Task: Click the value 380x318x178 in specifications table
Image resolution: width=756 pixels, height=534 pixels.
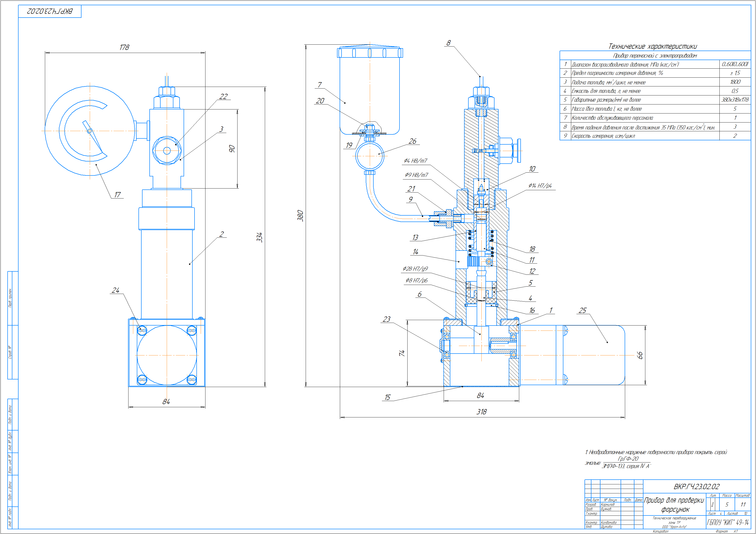Action: (x=735, y=99)
